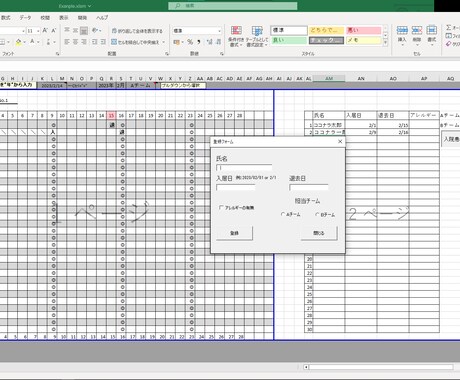Open format as table テーブルとして書式設定

click(257, 36)
